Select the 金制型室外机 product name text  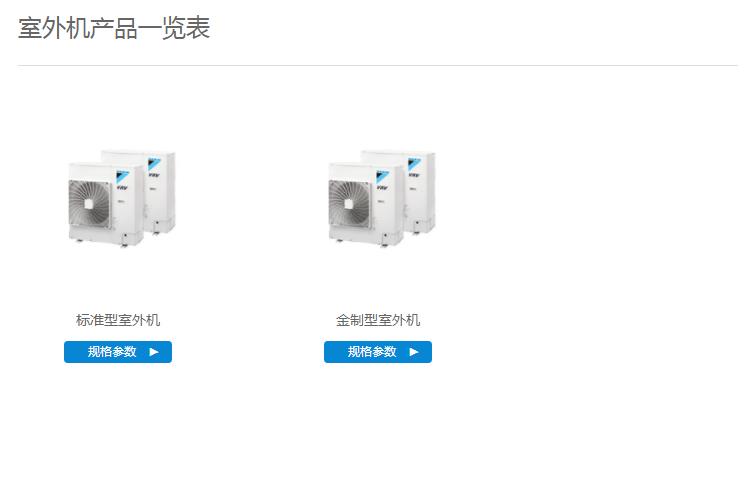(x=378, y=320)
